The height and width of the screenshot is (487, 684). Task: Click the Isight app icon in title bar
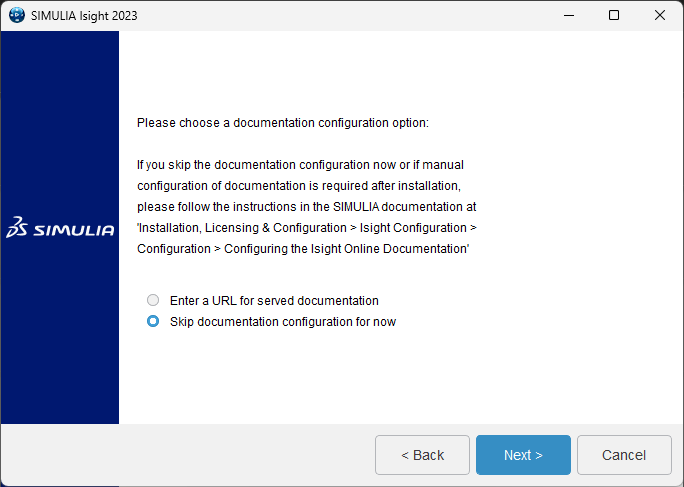(17, 15)
